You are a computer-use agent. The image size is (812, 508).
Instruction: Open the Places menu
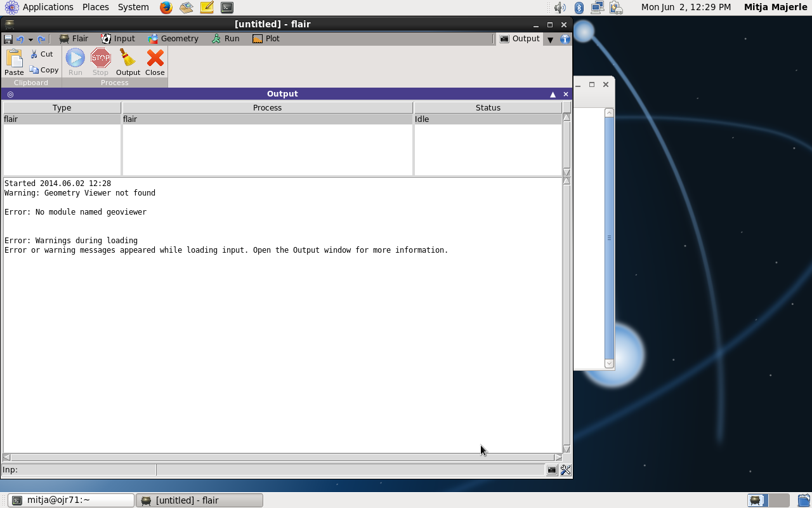pyautogui.click(x=95, y=7)
